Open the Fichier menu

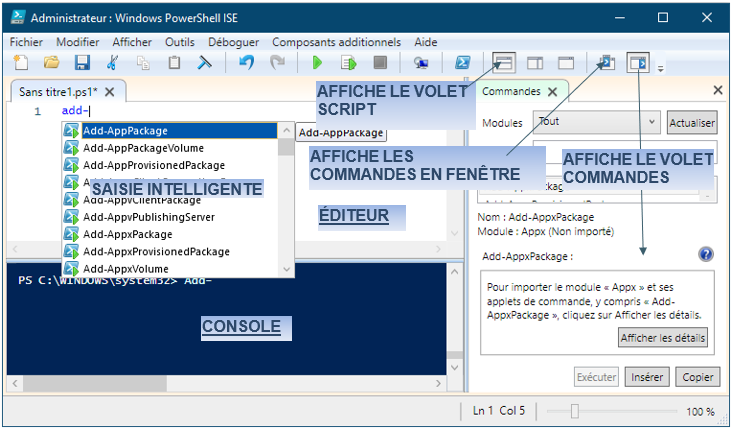pos(26,42)
